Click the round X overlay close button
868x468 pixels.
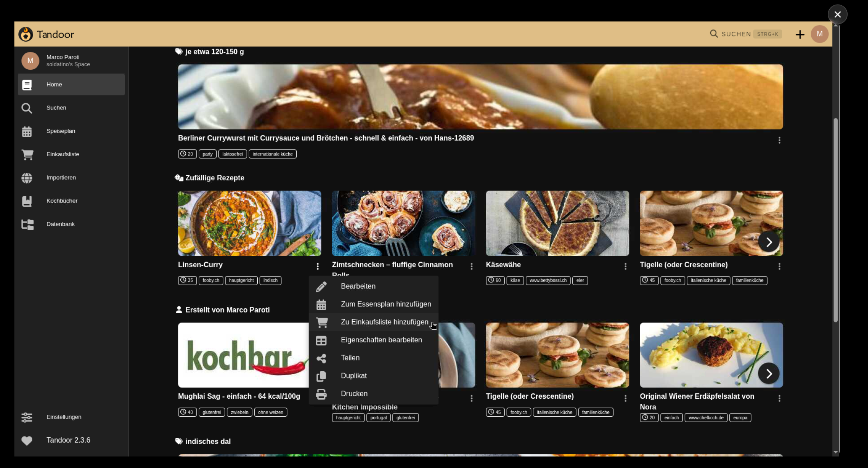(x=837, y=15)
